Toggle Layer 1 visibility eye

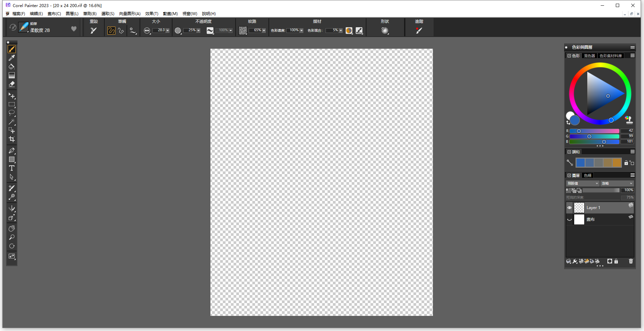click(569, 208)
